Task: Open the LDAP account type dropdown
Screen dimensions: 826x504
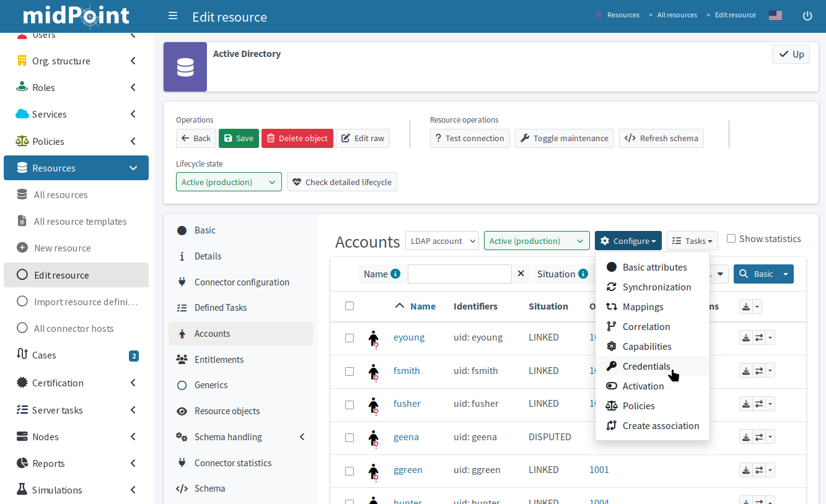Action: pyautogui.click(x=442, y=240)
